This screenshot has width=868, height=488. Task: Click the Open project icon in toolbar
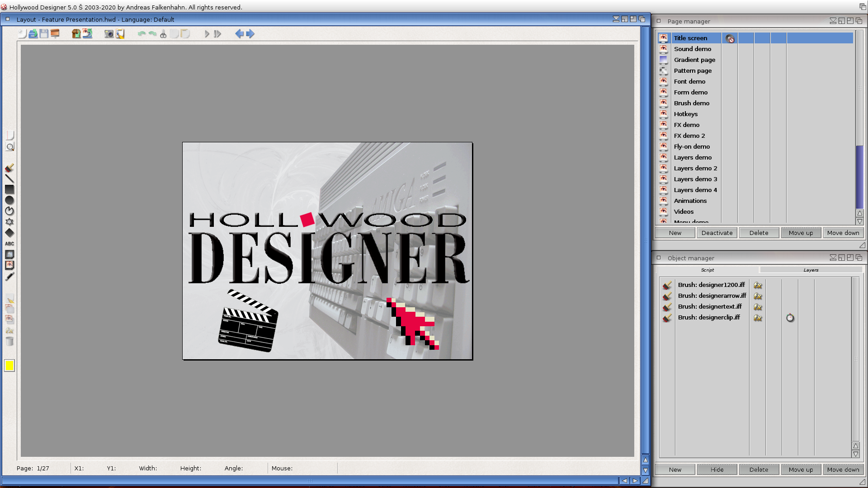pyautogui.click(x=33, y=33)
